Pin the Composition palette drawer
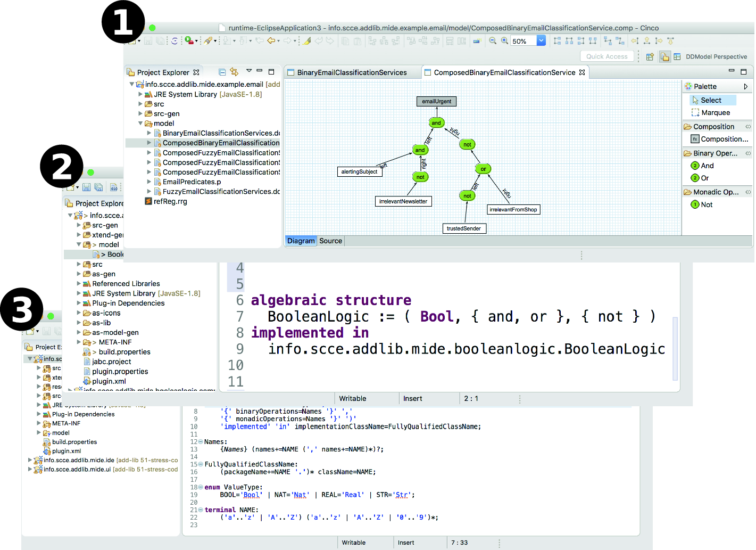The image size is (756, 550). point(748,127)
